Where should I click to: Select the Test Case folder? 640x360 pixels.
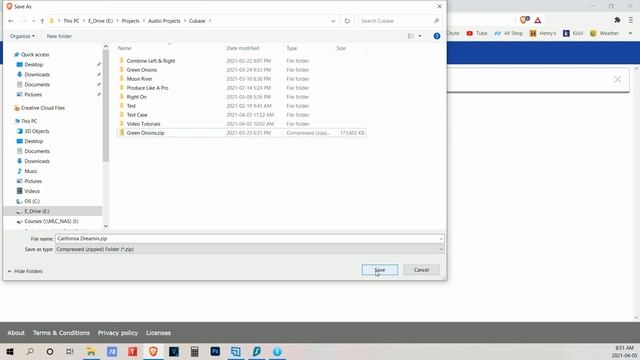(137, 115)
